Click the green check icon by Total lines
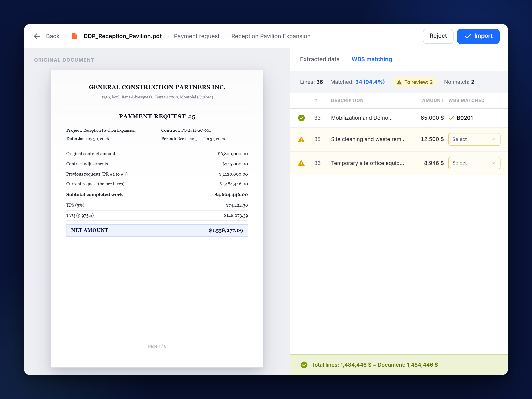 tap(304, 365)
